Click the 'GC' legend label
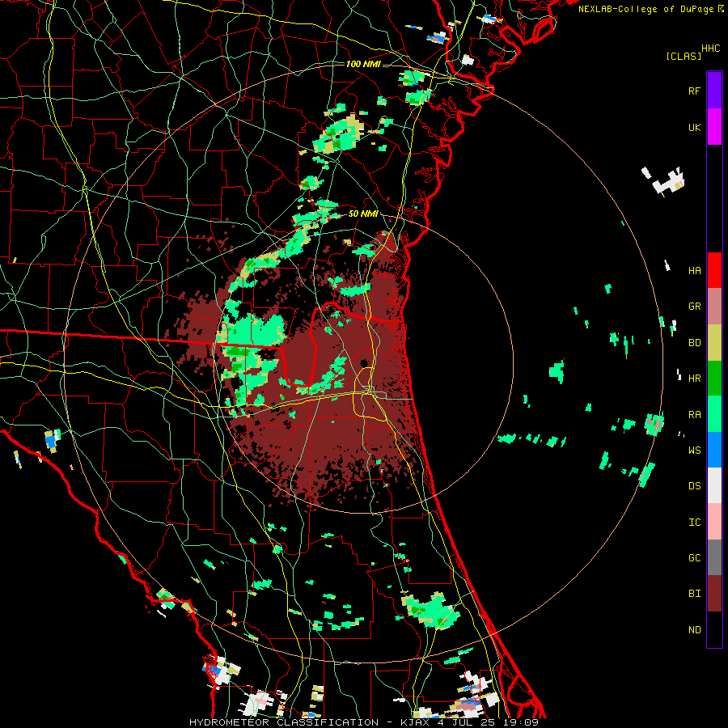The image size is (728, 728). (695, 558)
